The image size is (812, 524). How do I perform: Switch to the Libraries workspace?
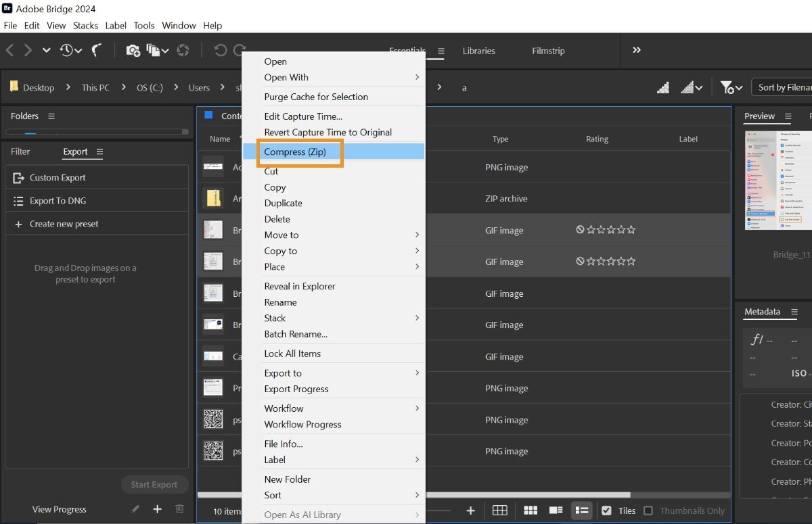[x=479, y=51]
